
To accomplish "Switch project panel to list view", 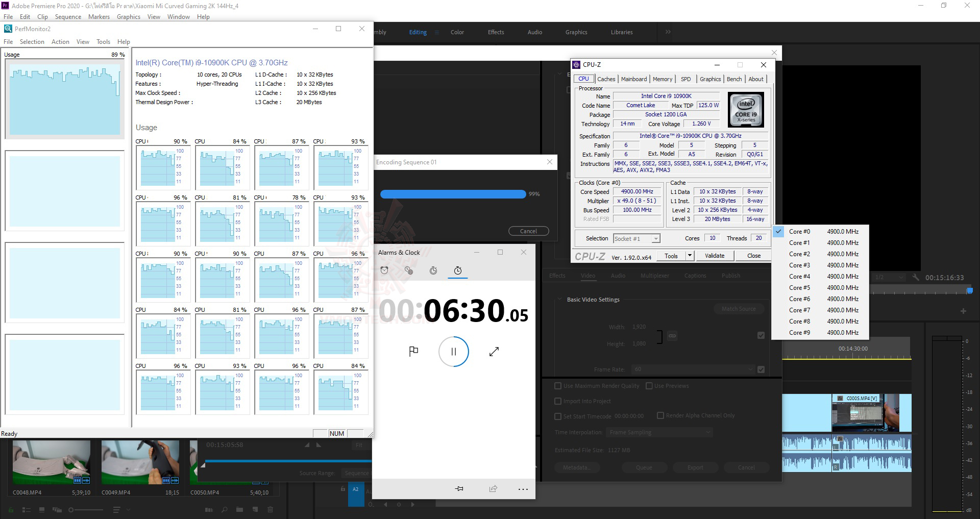I will [x=27, y=509].
